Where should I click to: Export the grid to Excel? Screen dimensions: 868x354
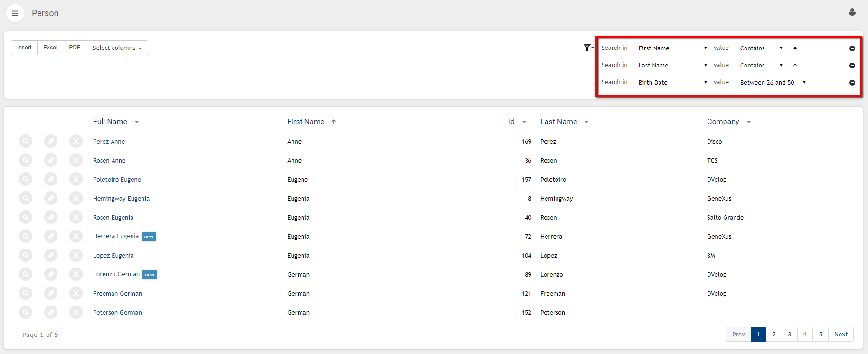(x=50, y=48)
